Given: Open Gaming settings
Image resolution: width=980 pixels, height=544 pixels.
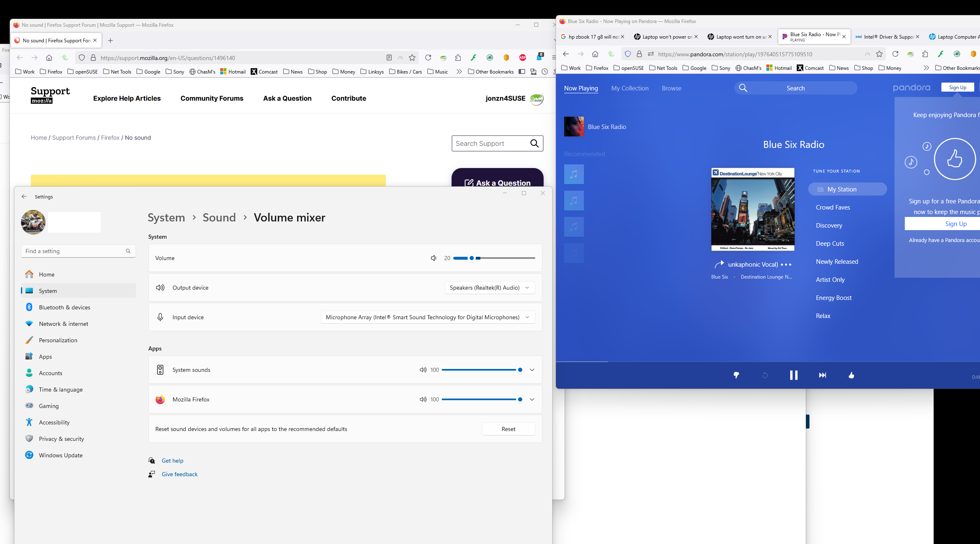Looking at the screenshot, I should point(78,406).
